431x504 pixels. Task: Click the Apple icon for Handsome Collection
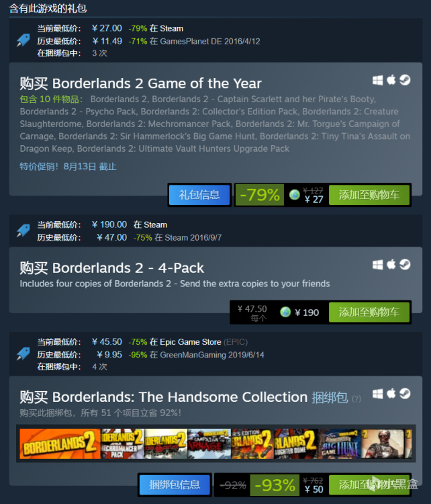[391, 393]
